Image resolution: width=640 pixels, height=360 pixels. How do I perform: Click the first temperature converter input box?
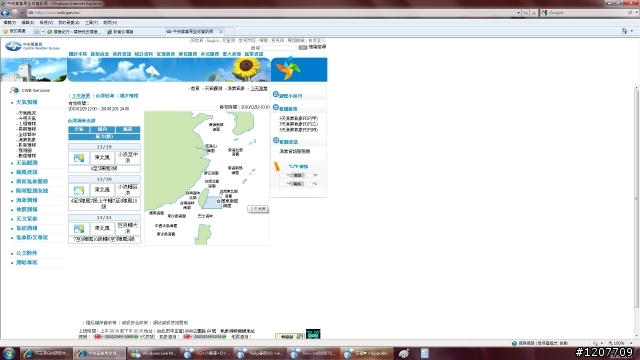pyautogui.click(x=283, y=175)
